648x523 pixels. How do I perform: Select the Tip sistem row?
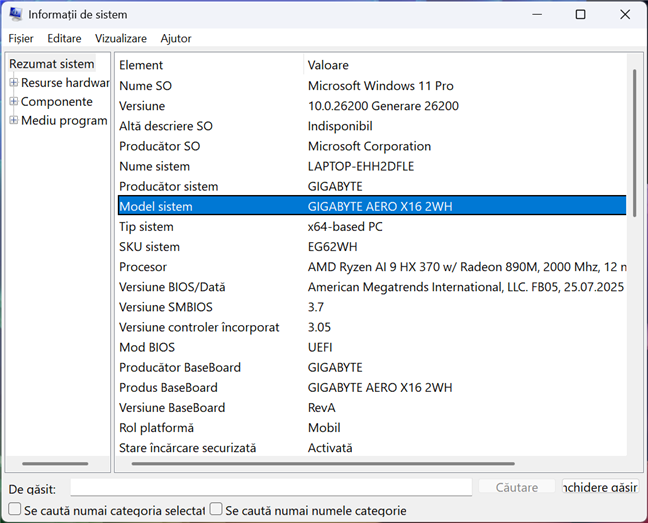[372, 226]
